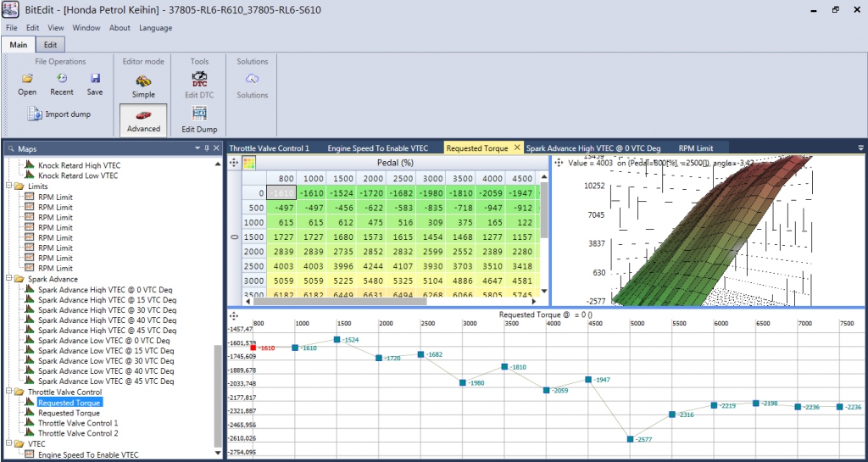Image resolution: width=868 pixels, height=462 pixels.
Task: Collapse the VTEC folder
Action: [8, 443]
